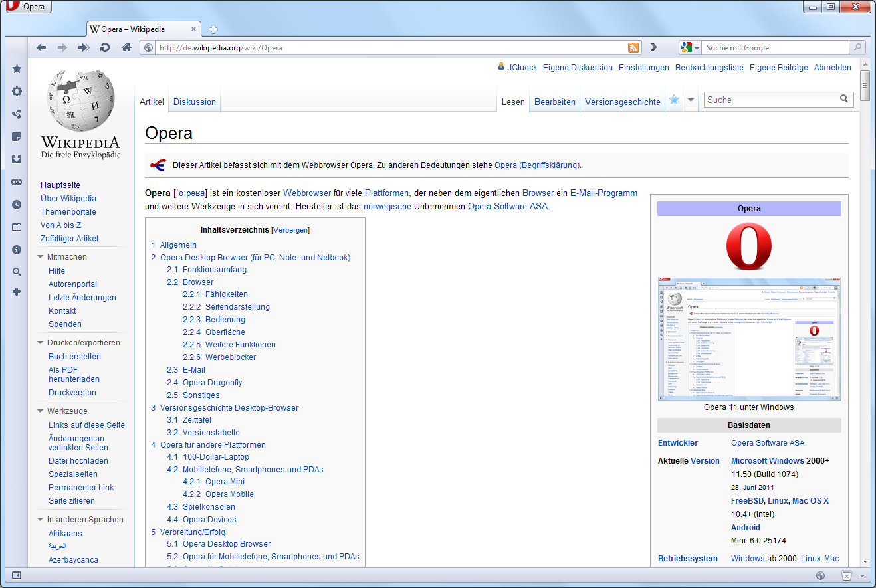Viewport: 876px width, 588px height.
Task: Open the Bookmarks star panel in Opera's sidebar
Action: 17,69
